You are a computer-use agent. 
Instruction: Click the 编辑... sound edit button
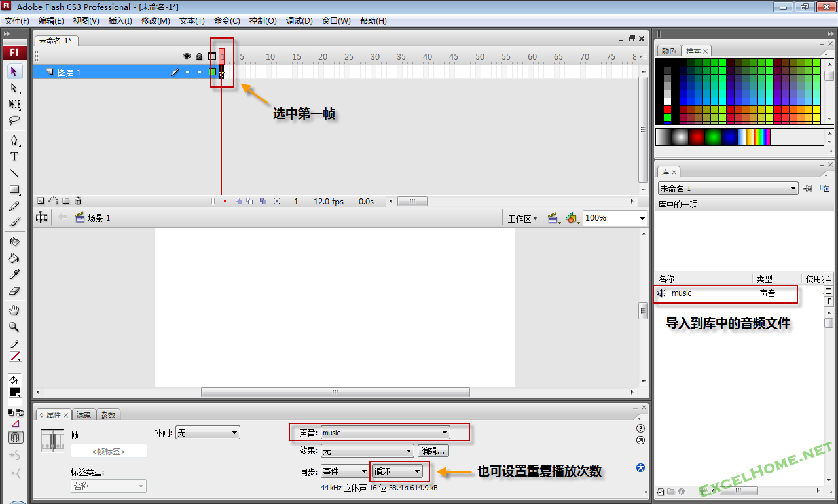[x=433, y=451]
